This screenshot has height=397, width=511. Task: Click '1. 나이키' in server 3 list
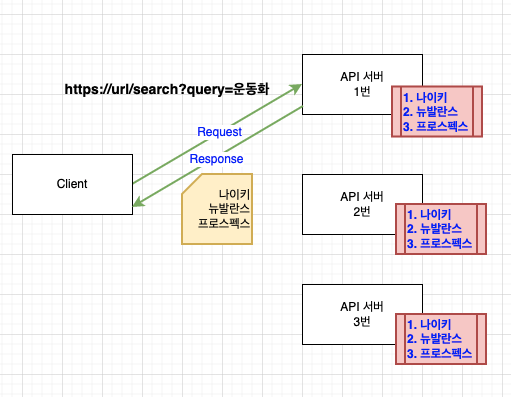pyautogui.click(x=429, y=324)
